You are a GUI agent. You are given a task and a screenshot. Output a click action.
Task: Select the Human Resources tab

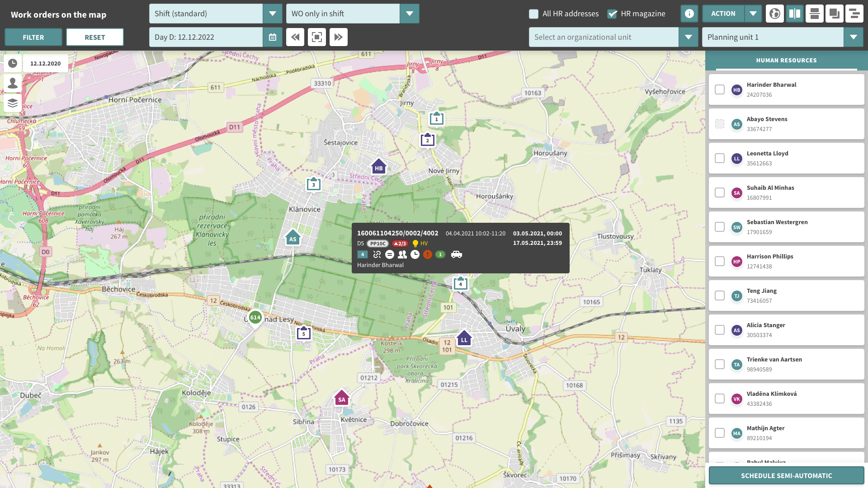(786, 61)
